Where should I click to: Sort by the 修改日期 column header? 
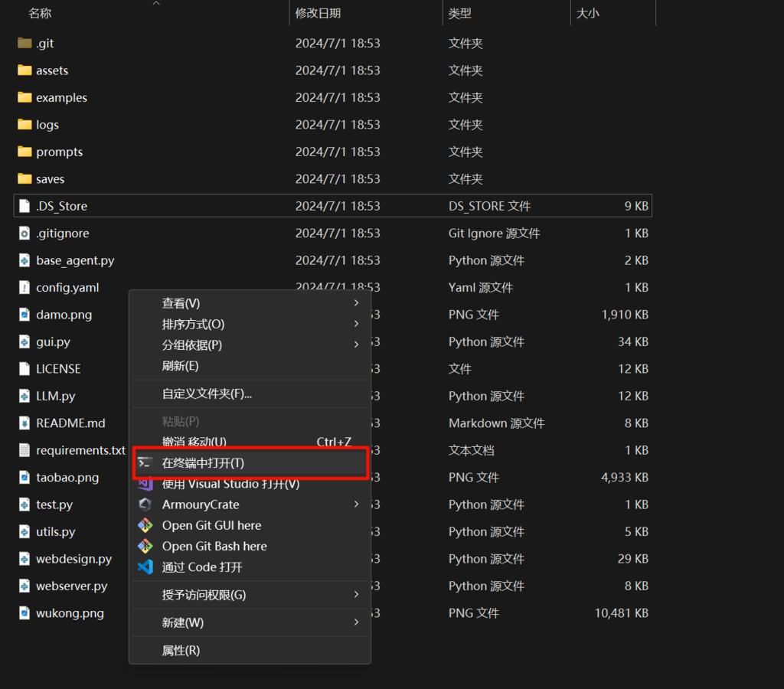click(x=318, y=13)
